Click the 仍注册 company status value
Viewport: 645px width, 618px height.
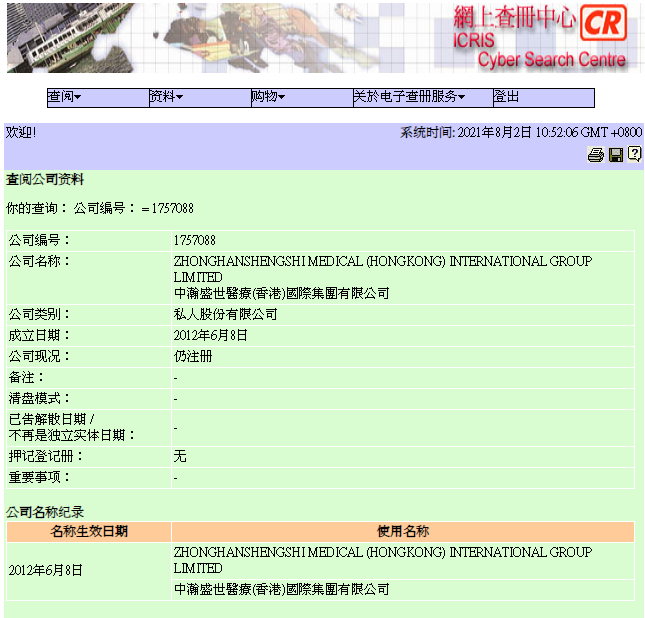click(193, 357)
